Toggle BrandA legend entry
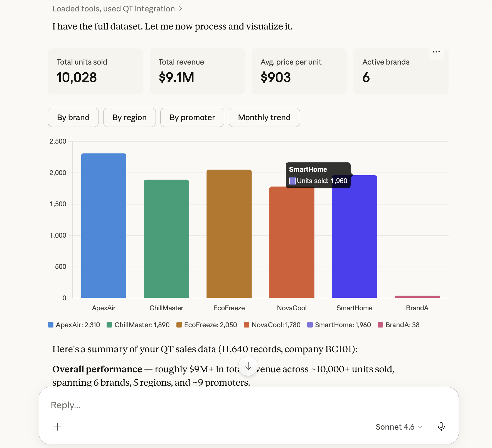The image size is (492, 448). (398, 325)
